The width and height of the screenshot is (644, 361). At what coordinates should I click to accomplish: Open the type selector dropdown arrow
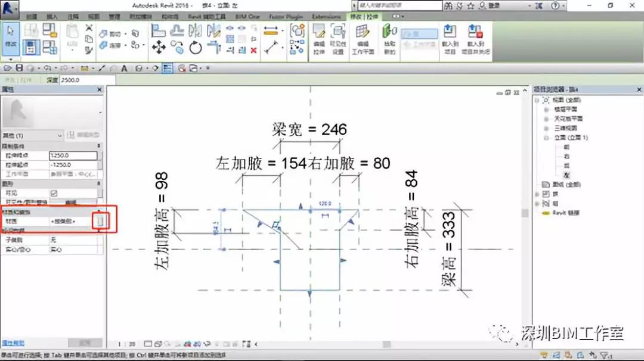100,113
